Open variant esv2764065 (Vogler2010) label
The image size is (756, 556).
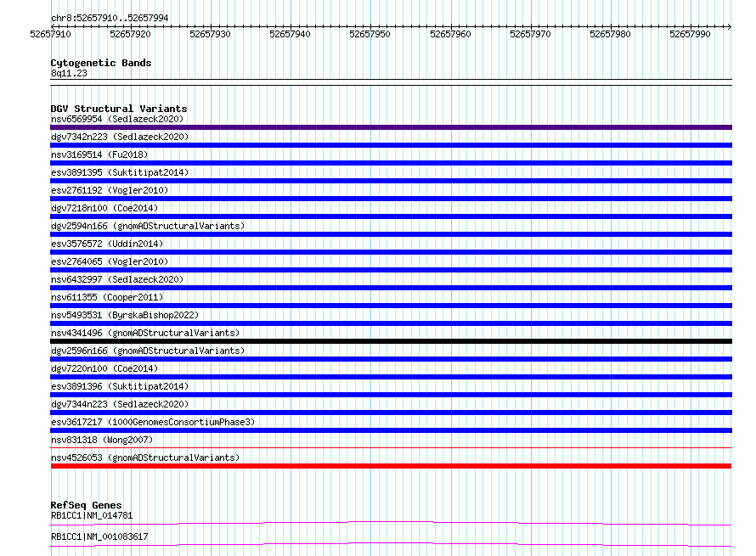pos(110,261)
